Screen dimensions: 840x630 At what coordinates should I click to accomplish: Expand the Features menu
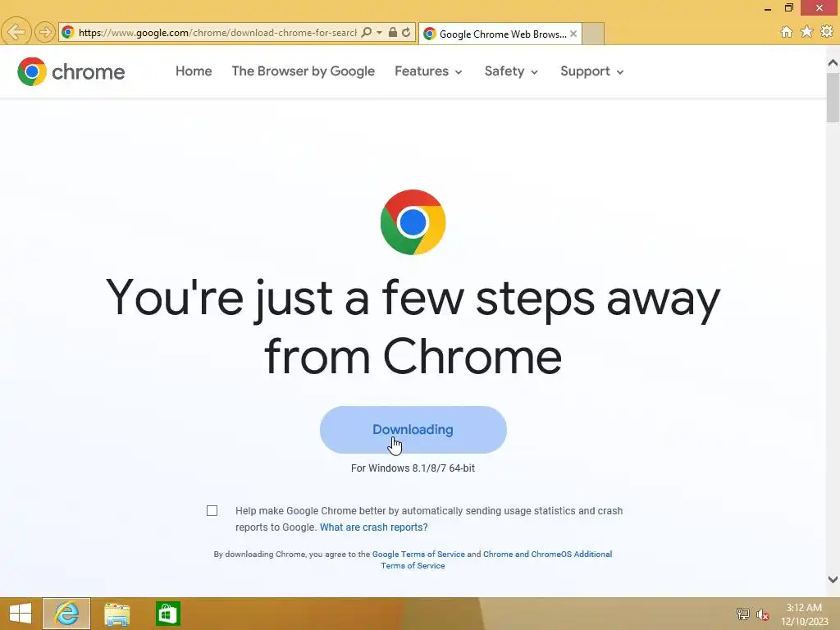click(428, 71)
